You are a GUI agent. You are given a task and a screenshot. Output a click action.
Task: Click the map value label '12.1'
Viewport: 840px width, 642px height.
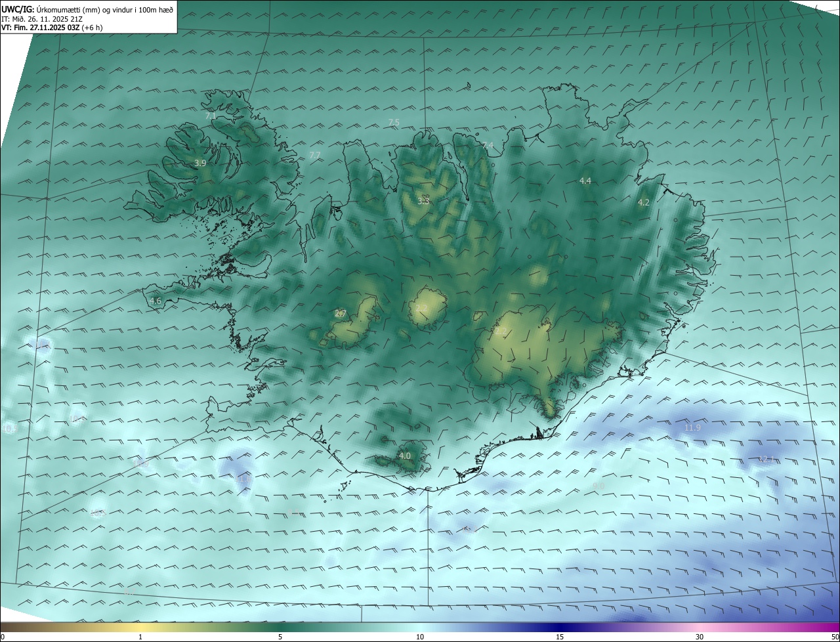pos(766,460)
